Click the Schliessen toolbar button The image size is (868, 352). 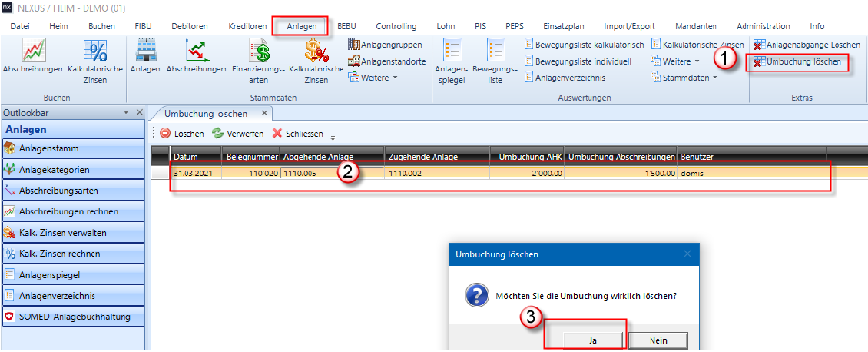[x=297, y=134]
